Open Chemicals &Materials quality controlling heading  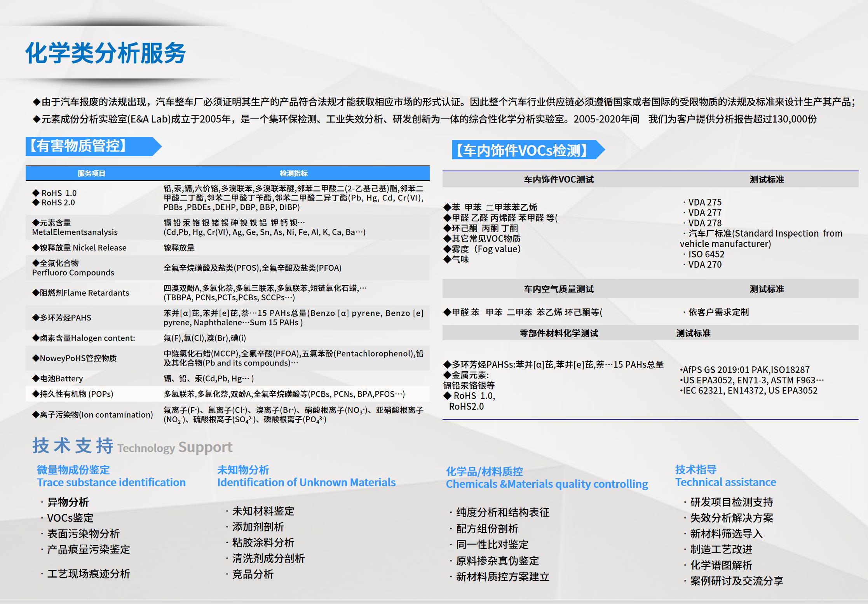tap(547, 484)
